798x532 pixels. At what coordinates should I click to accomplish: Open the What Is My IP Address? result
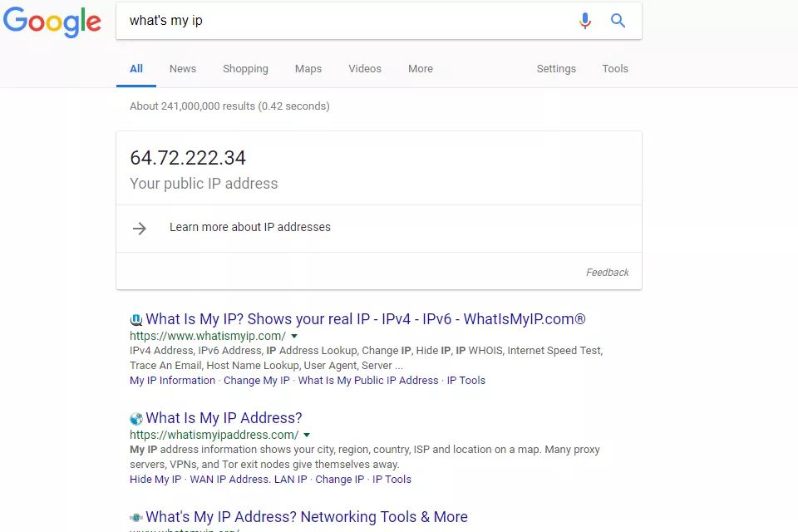click(x=224, y=418)
